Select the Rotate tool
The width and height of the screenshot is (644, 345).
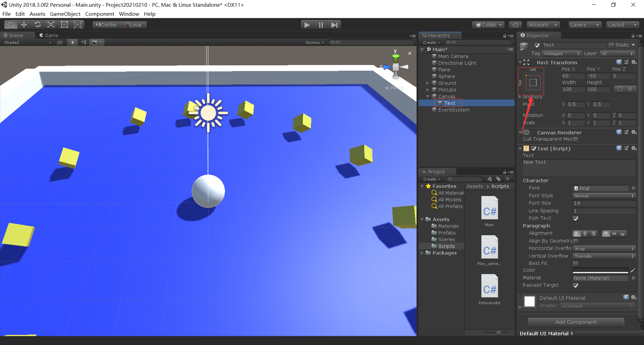38,24
